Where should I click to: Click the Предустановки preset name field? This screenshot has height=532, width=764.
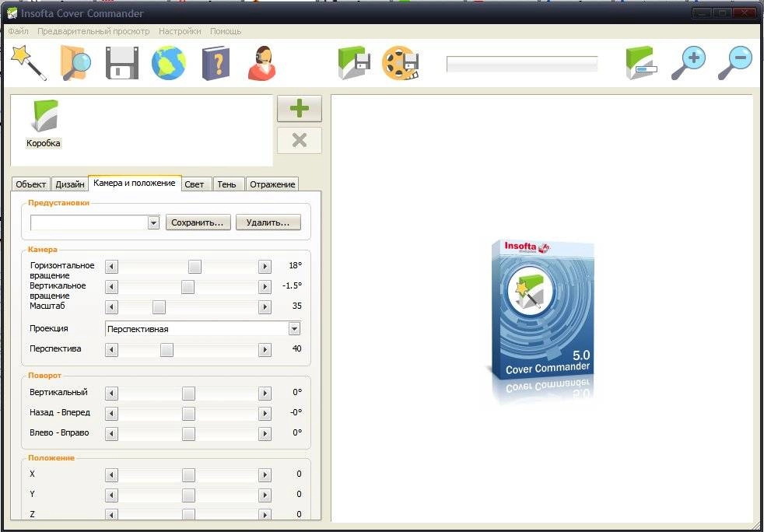point(89,222)
